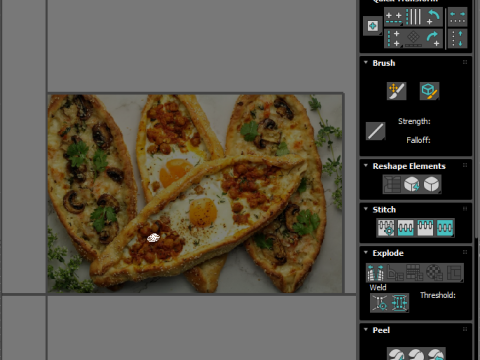480x360 pixels.
Task: Click the "Falloff:" label
Action: click(x=418, y=140)
